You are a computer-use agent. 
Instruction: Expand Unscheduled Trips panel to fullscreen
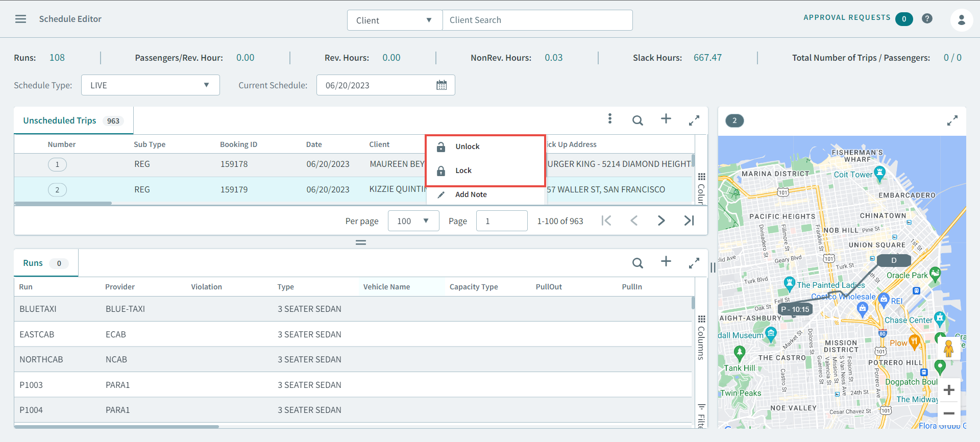694,120
